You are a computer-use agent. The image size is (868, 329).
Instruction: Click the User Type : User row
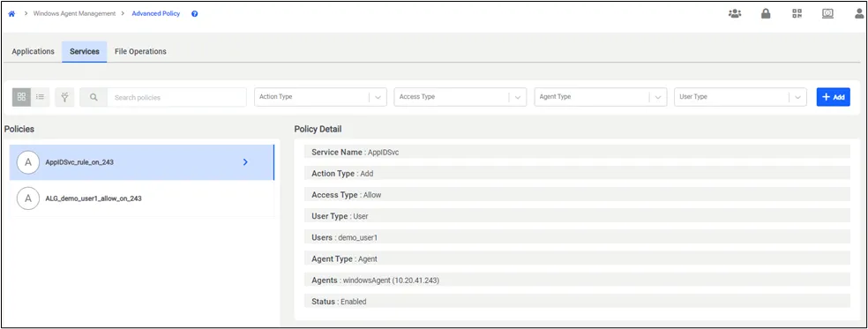[578, 216]
